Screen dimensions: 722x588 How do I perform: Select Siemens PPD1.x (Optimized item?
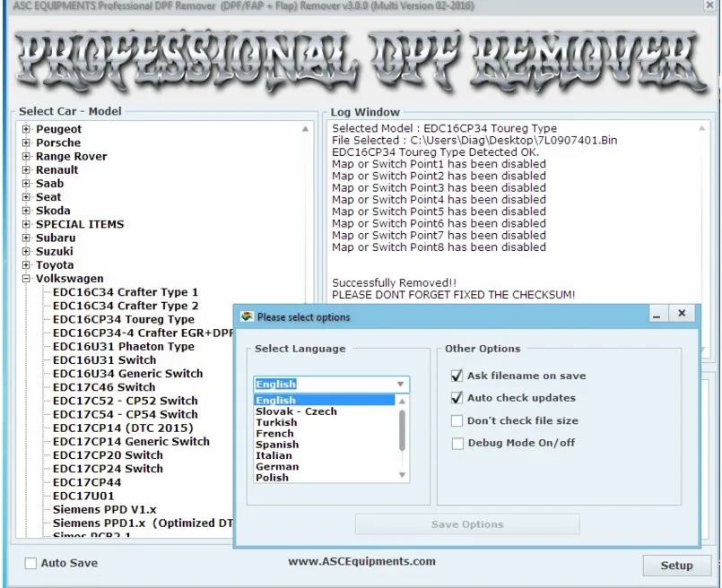click(143, 523)
